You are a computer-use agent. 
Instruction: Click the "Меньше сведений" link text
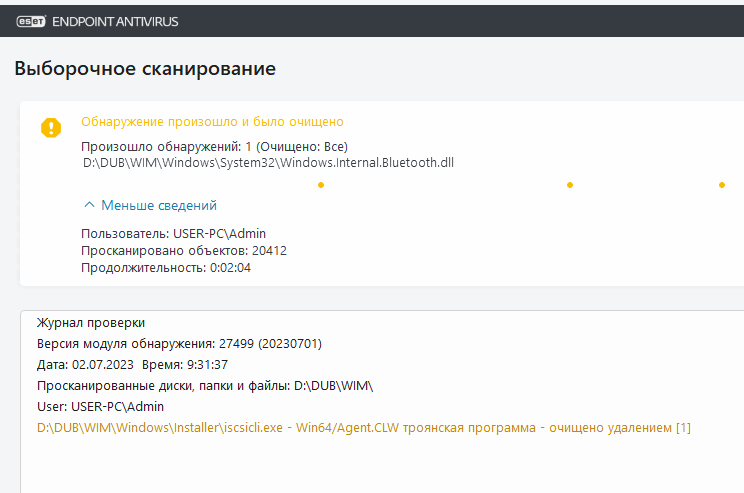click(158, 205)
